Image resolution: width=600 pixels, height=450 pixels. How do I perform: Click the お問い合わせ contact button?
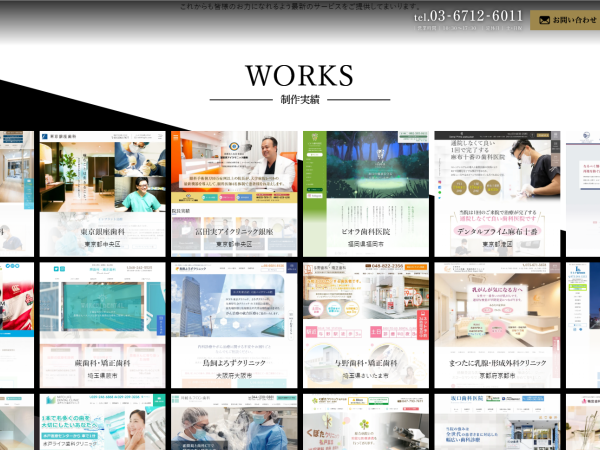click(x=565, y=20)
